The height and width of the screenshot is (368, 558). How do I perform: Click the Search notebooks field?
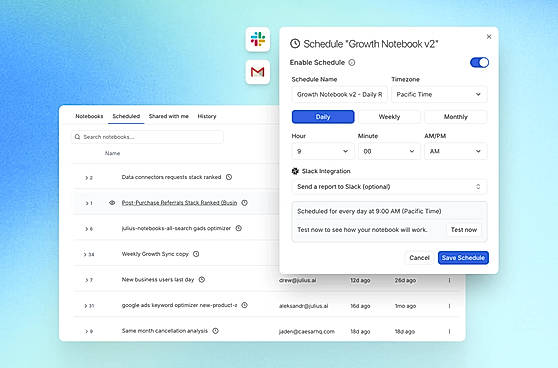[x=147, y=137]
